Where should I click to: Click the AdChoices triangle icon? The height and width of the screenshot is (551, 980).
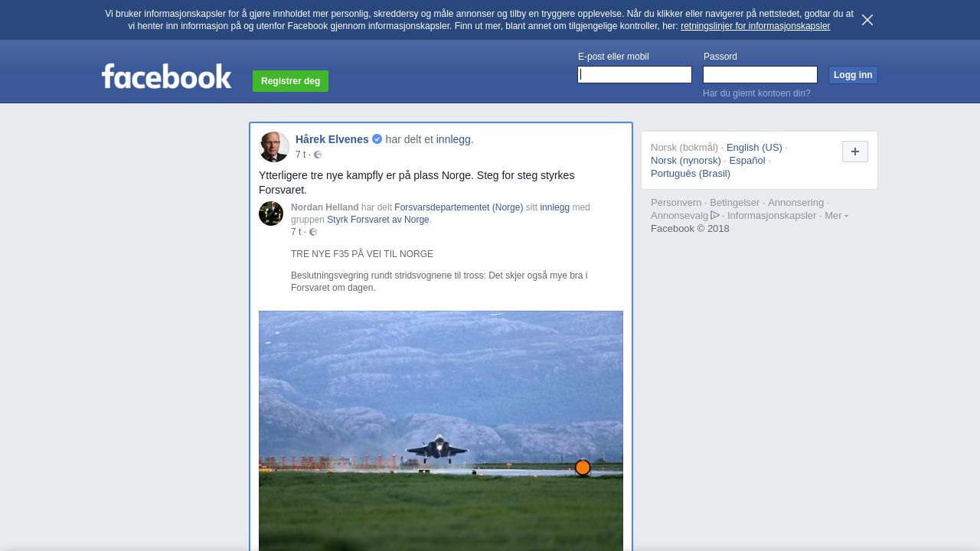click(x=715, y=215)
